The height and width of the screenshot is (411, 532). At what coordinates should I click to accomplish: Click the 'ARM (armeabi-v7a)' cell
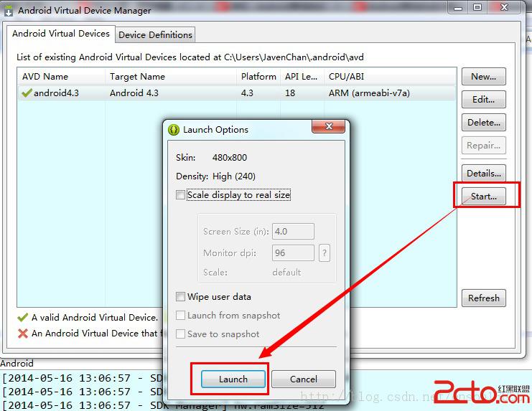pyautogui.click(x=369, y=93)
